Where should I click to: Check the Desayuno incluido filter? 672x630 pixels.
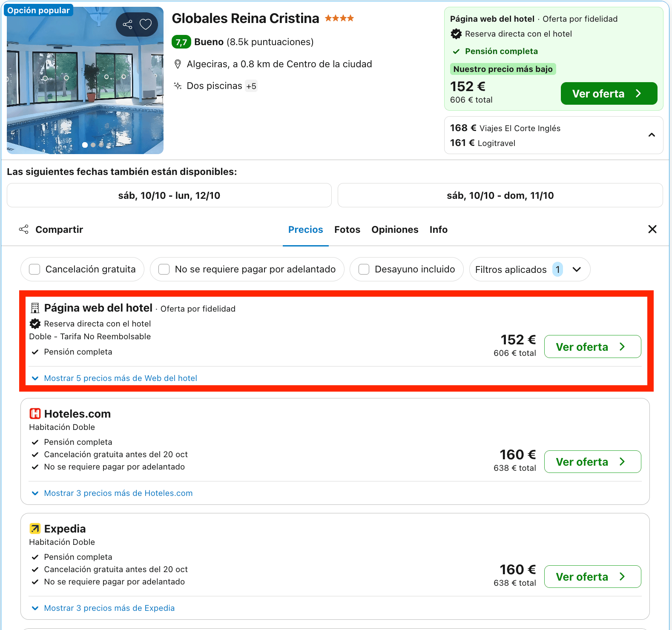tap(364, 269)
